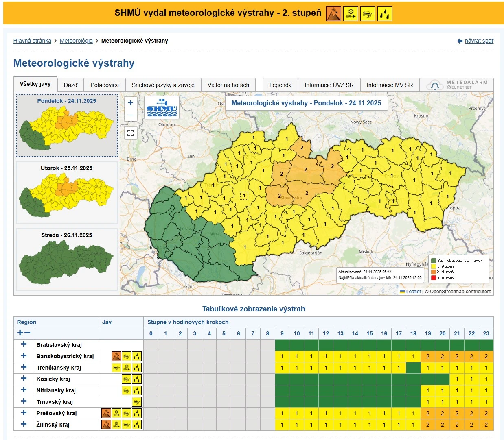504x440 pixels.
Task: Expand the Žilinský kraj row
Action: 24,424
